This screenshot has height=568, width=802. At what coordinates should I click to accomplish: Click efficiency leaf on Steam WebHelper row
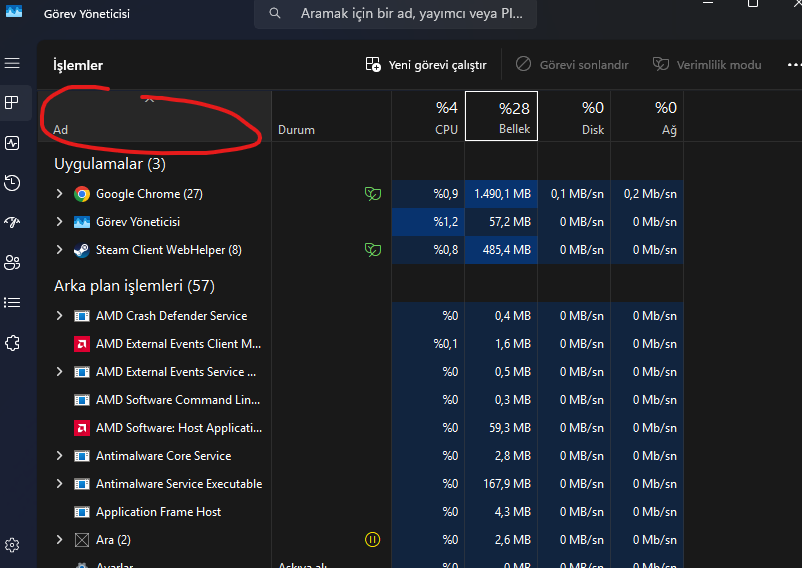[373, 249]
